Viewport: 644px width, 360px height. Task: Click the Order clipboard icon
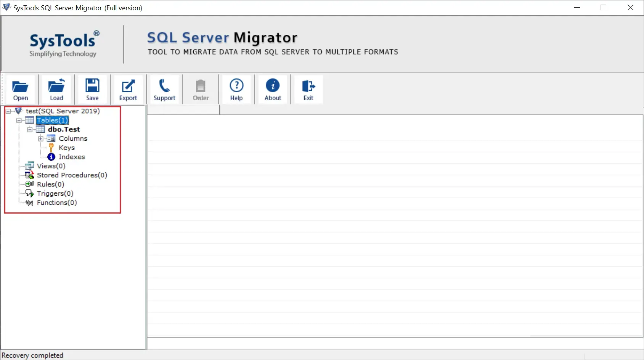tap(201, 86)
